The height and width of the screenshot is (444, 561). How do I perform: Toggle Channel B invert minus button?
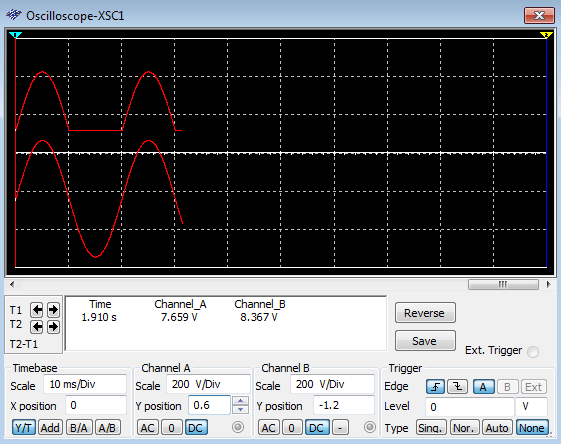tap(340, 428)
